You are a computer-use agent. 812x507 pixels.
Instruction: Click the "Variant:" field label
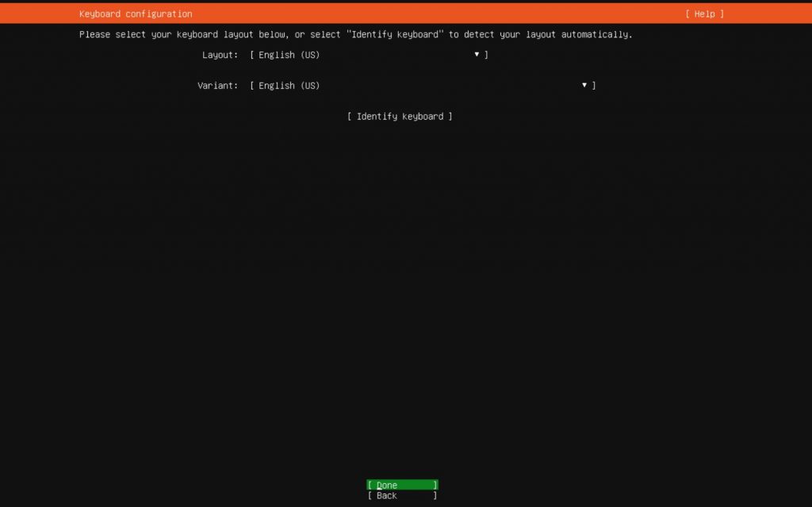[x=217, y=86]
